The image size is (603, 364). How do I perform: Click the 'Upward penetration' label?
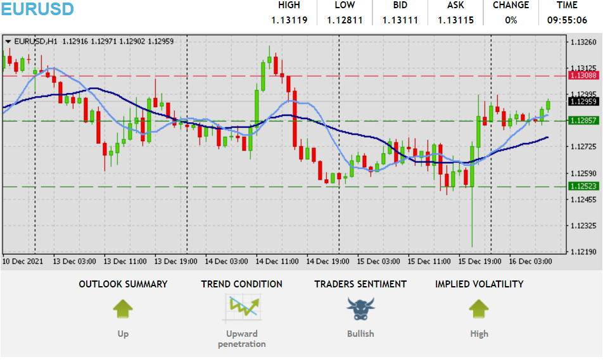(x=241, y=339)
